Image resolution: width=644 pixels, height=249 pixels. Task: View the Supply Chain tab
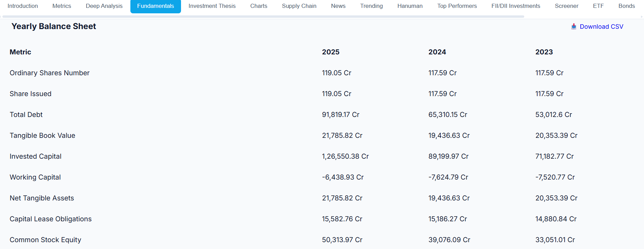[299, 6]
